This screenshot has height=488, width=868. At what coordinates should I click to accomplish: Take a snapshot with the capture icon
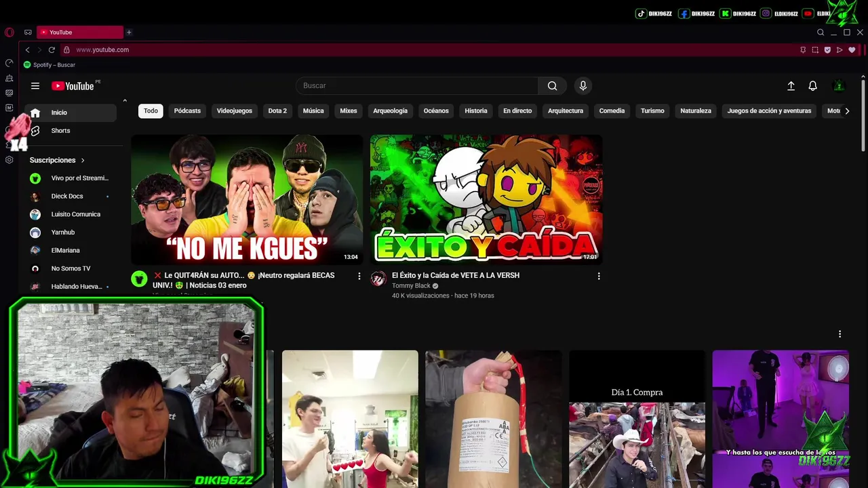tap(815, 49)
